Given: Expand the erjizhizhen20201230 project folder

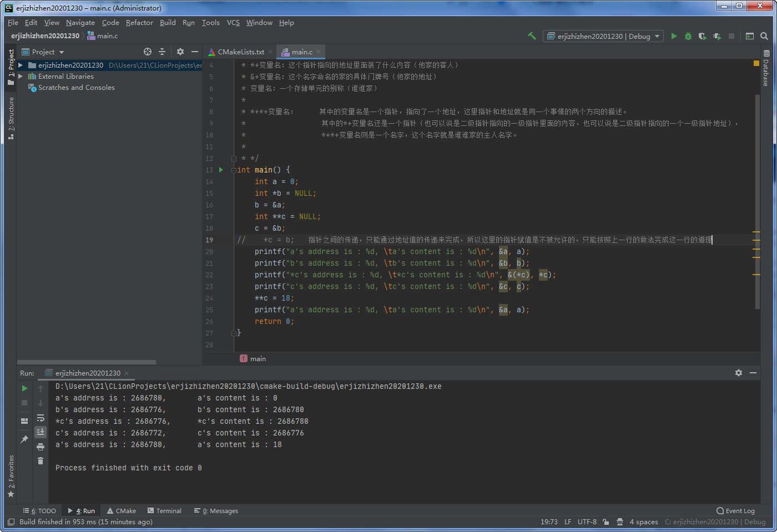Looking at the screenshot, I should point(21,65).
